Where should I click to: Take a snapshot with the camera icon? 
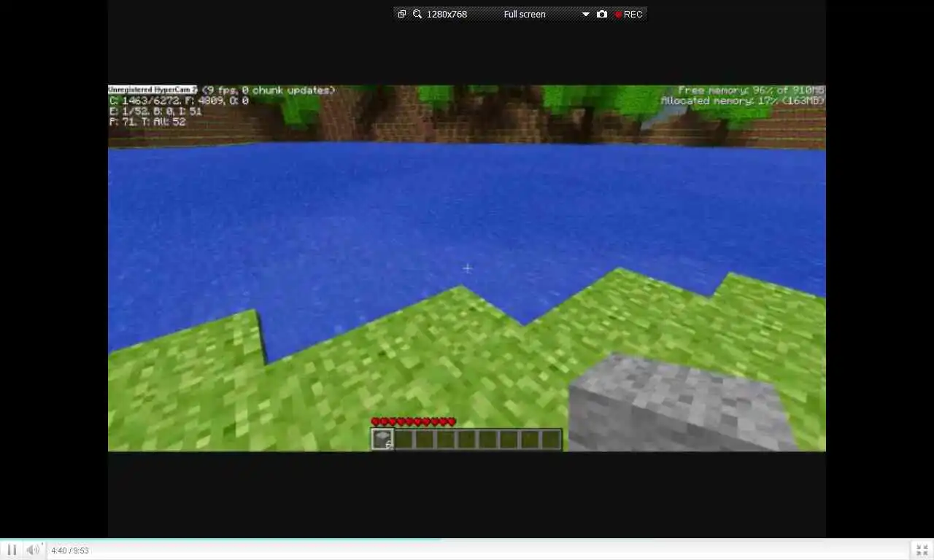[602, 14]
